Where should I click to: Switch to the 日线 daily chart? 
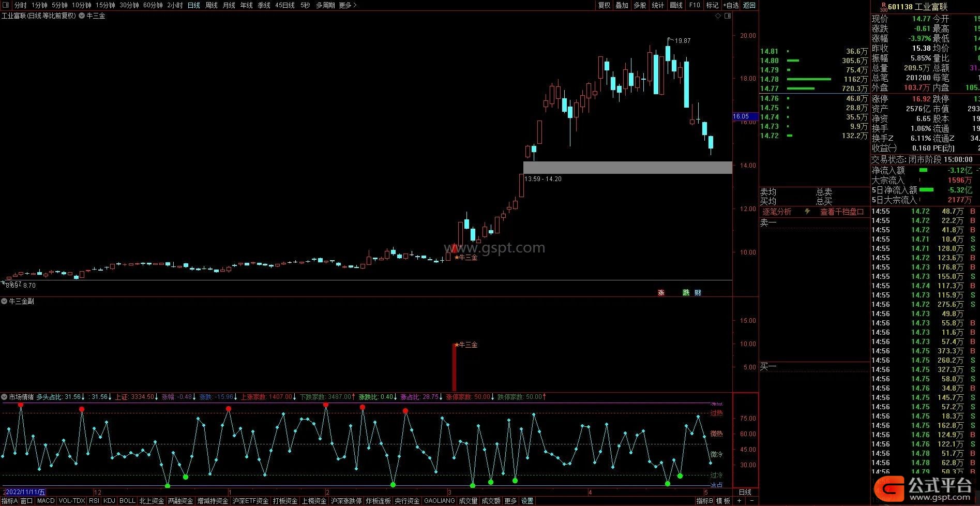194,5
